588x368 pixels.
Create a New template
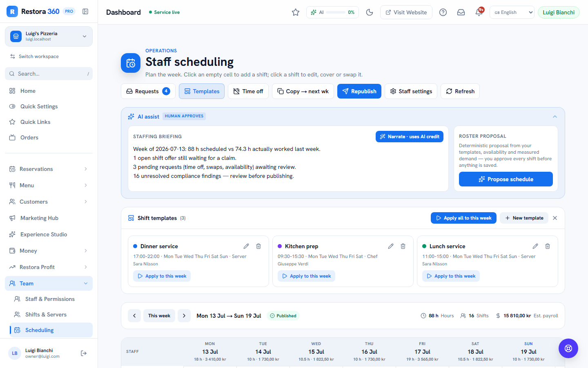[x=524, y=218]
